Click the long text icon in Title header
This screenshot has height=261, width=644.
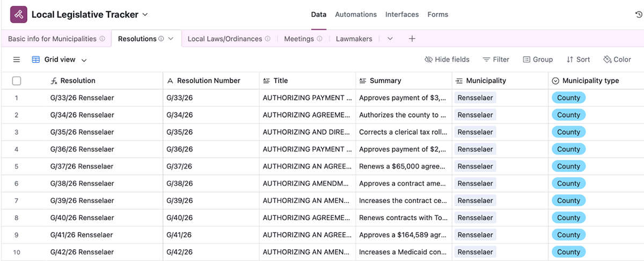coord(267,81)
